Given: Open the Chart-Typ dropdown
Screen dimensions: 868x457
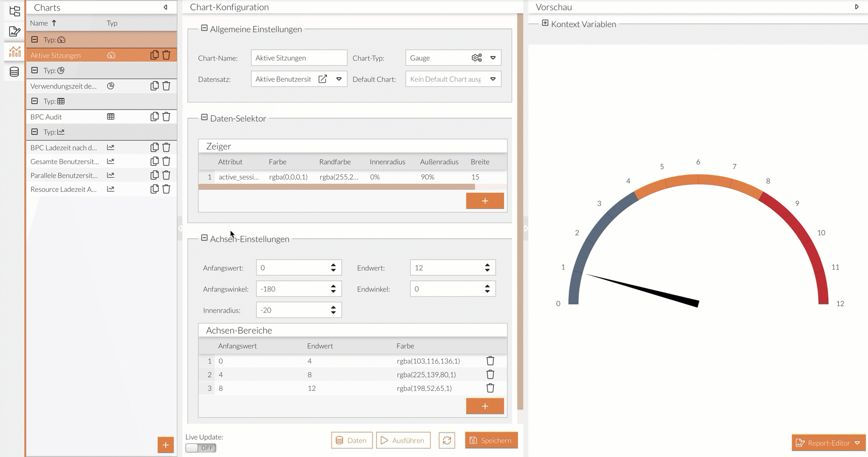Looking at the screenshot, I should pos(493,58).
